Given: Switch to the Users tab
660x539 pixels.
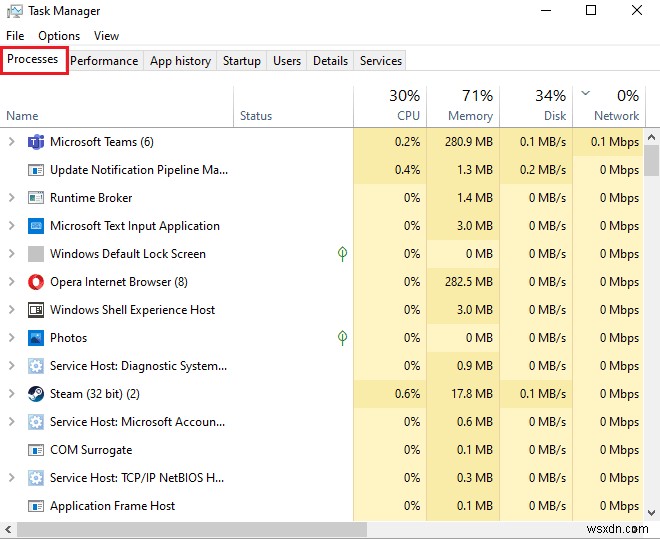Looking at the screenshot, I should (287, 61).
